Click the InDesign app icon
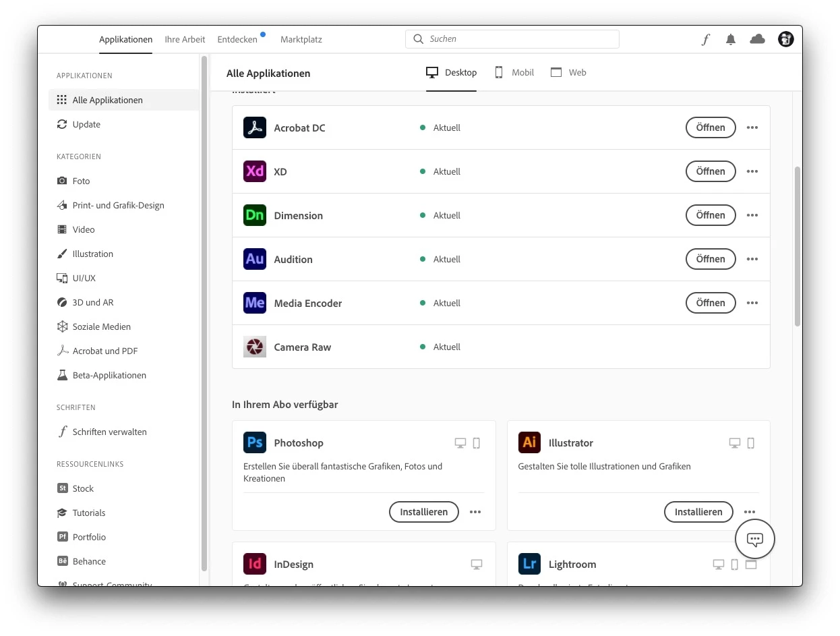Image resolution: width=840 pixels, height=636 pixels. (255, 564)
